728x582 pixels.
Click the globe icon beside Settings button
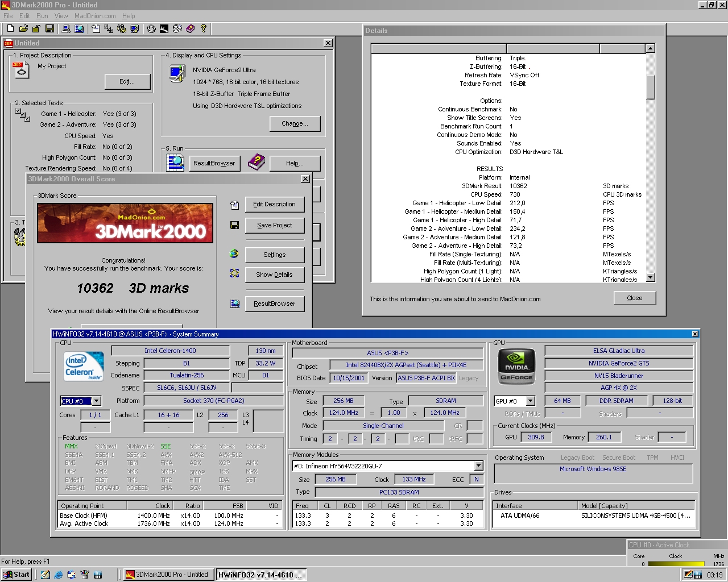pyautogui.click(x=234, y=253)
